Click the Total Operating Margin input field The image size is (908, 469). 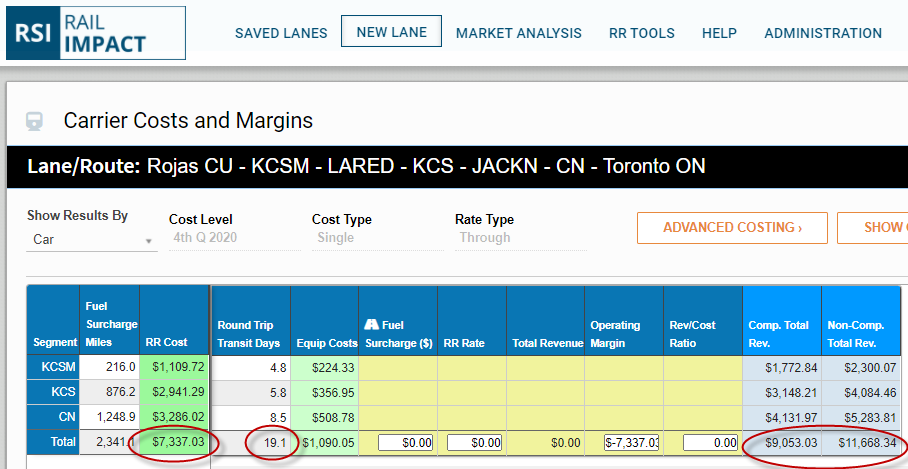point(631,442)
